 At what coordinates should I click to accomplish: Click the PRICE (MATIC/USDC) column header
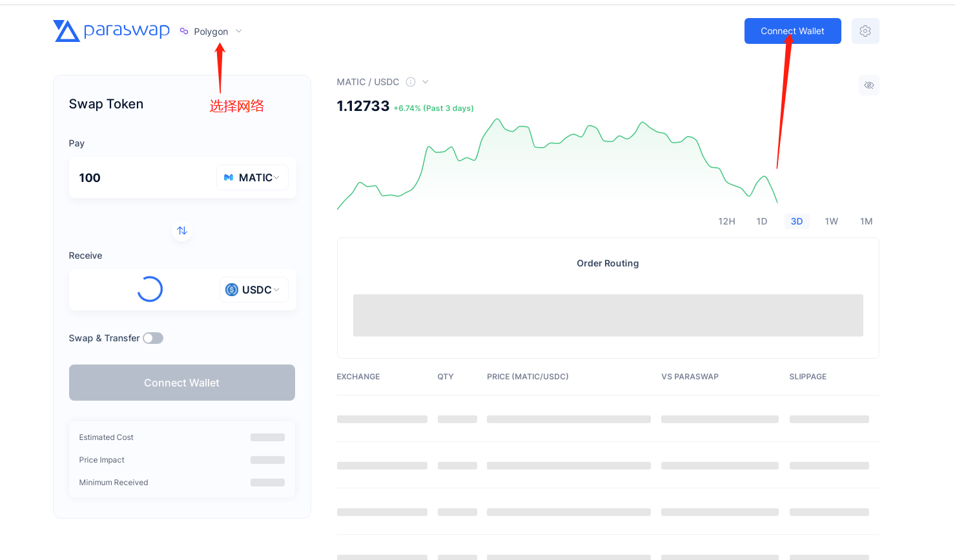pyautogui.click(x=528, y=377)
